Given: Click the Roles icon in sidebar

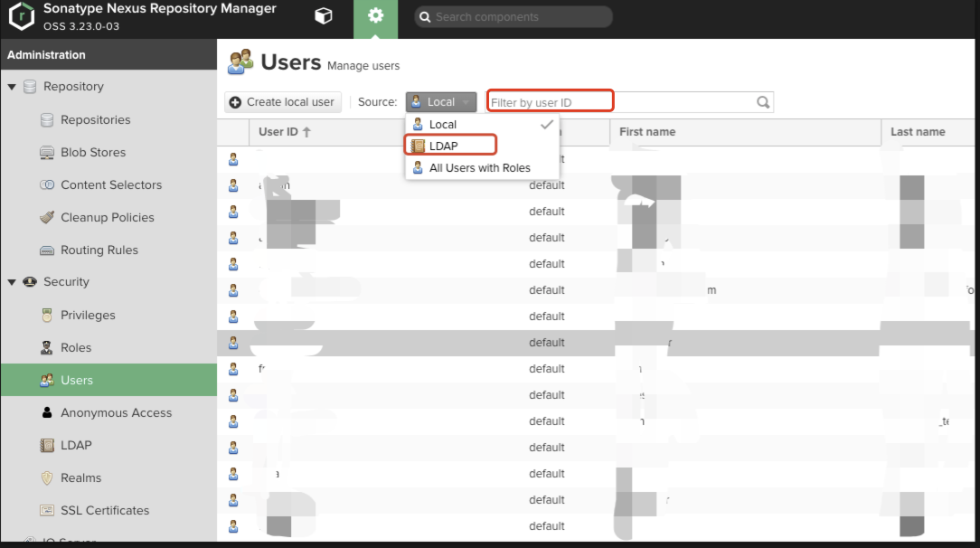Looking at the screenshot, I should tap(47, 348).
